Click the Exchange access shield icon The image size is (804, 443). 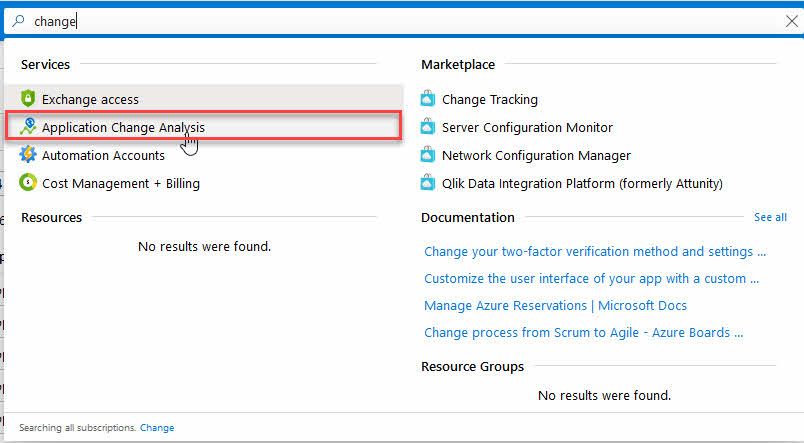click(28, 99)
